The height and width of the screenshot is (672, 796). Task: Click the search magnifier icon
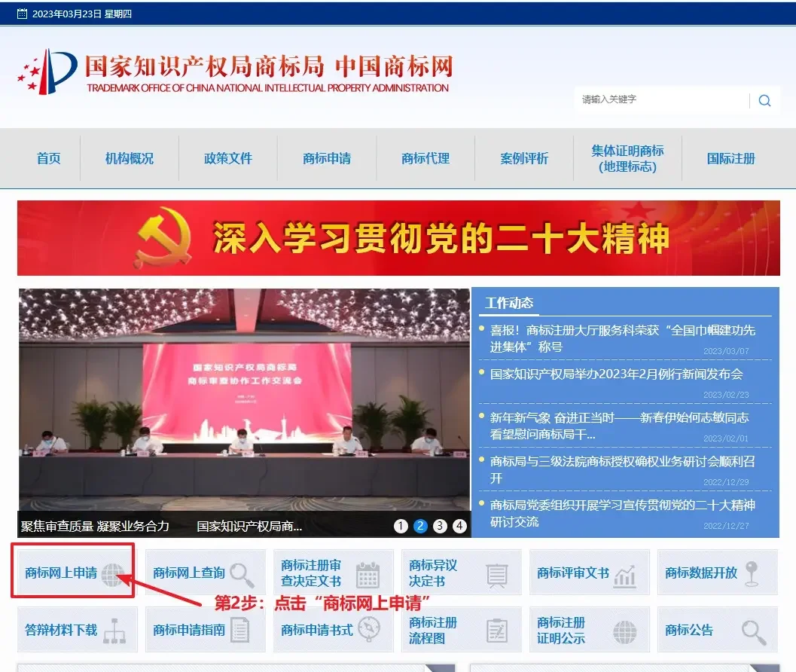pos(764,100)
